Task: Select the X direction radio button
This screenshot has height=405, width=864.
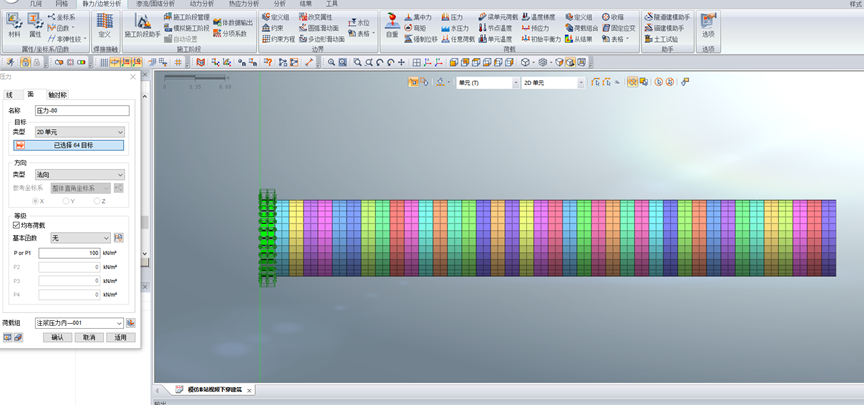Action: pyautogui.click(x=35, y=201)
